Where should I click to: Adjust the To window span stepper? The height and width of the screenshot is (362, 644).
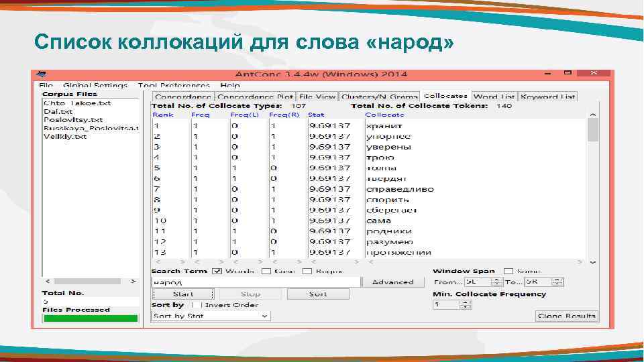point(557,282)
